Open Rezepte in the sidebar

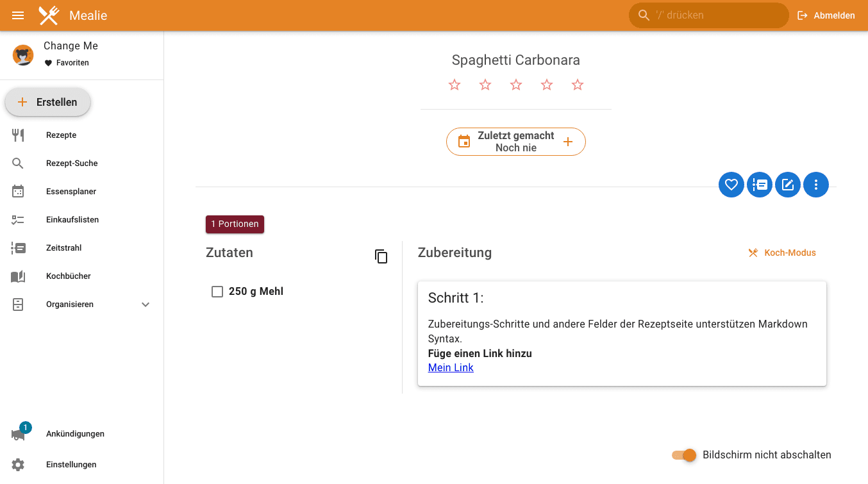(82, 135)
